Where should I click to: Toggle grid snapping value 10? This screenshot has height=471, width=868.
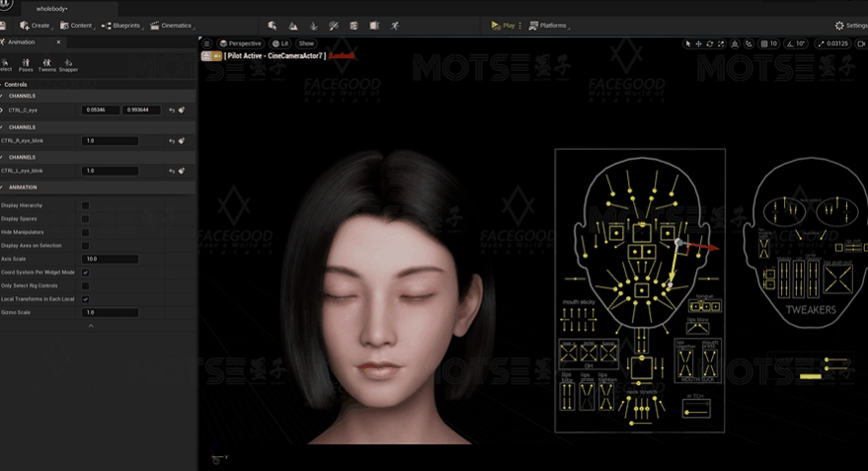769,43
